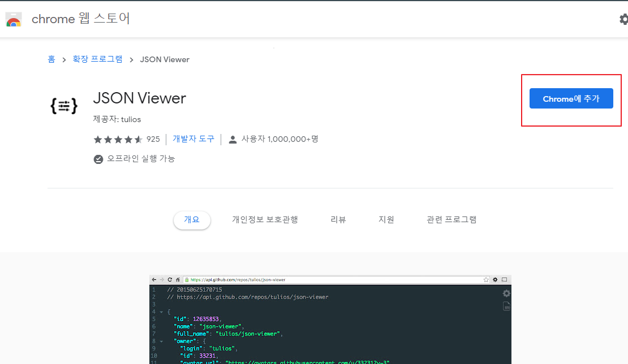Click the 'JSON Viewer' breadcrumb text

165,59
